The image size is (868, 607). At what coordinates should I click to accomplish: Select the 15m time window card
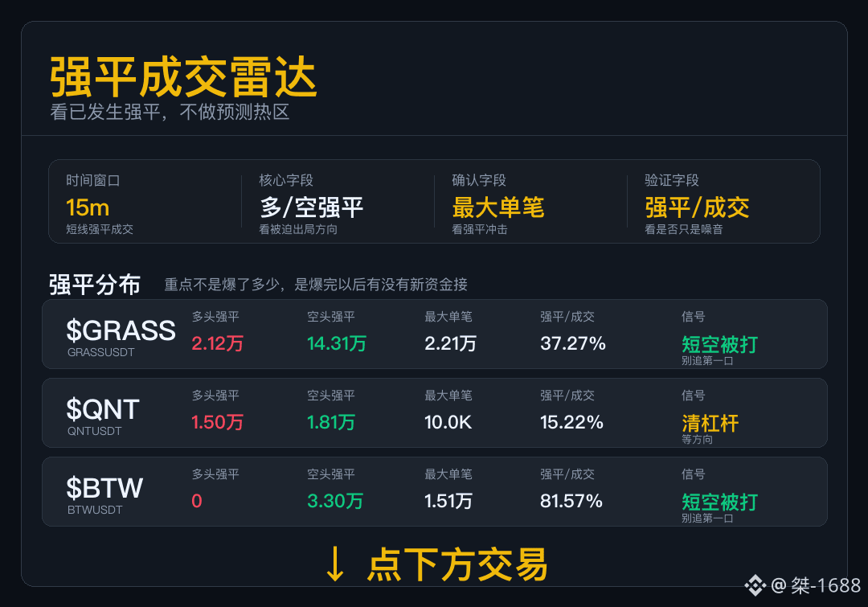(x=145, y=202)
